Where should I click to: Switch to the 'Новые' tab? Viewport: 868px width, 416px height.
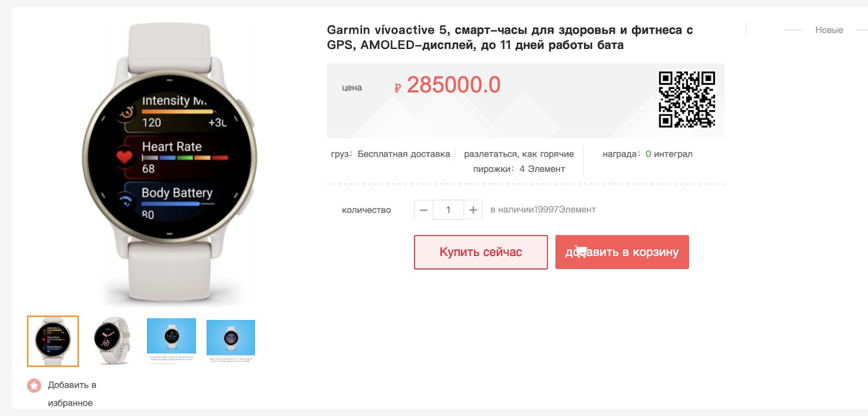point(829,30)
